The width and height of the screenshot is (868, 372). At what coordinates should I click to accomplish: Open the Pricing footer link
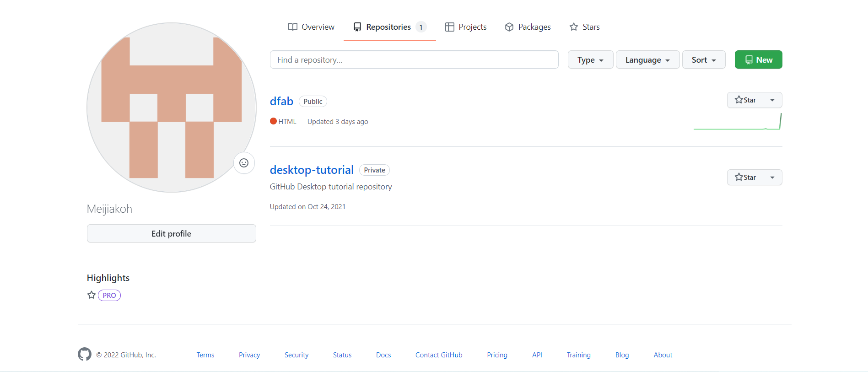point(497,355)
